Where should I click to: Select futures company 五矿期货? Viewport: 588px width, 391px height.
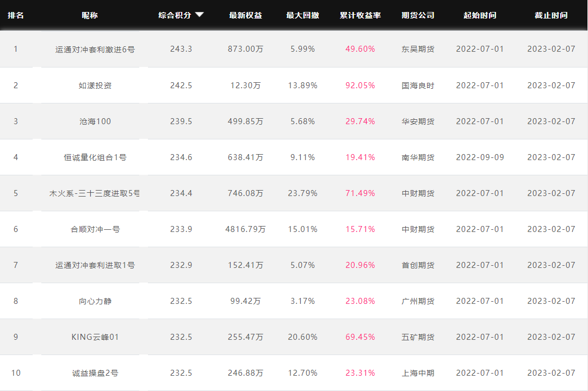click(418, 337)
